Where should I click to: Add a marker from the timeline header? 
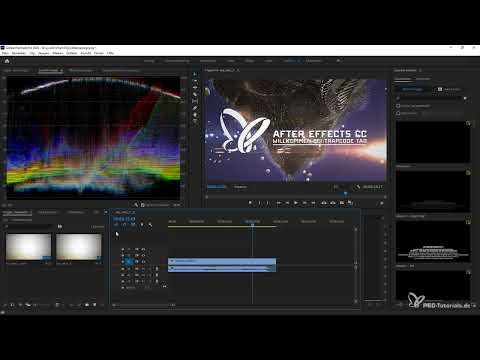click(x=142, y=225)
